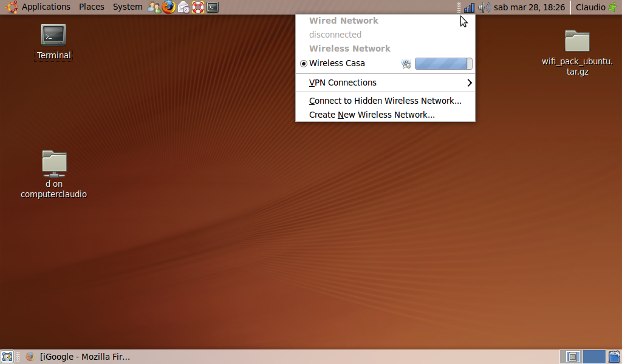Launch Firefox from the top panel launcher

[x=169, y=7]
